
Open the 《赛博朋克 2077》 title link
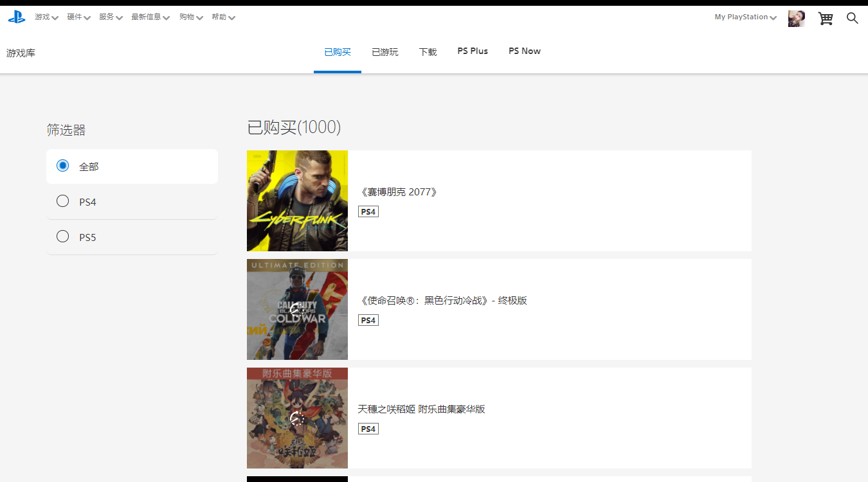point(398,192)
